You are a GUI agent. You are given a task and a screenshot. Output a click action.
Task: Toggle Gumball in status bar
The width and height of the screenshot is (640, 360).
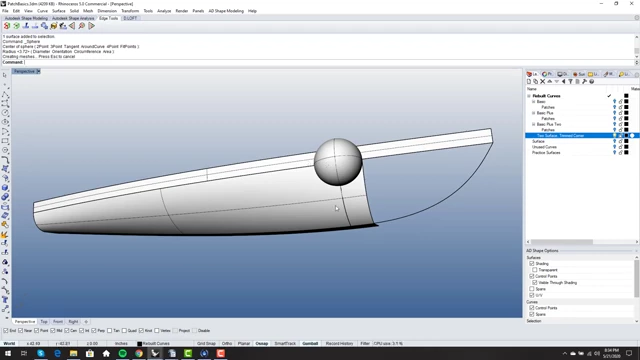pos(310,344)
